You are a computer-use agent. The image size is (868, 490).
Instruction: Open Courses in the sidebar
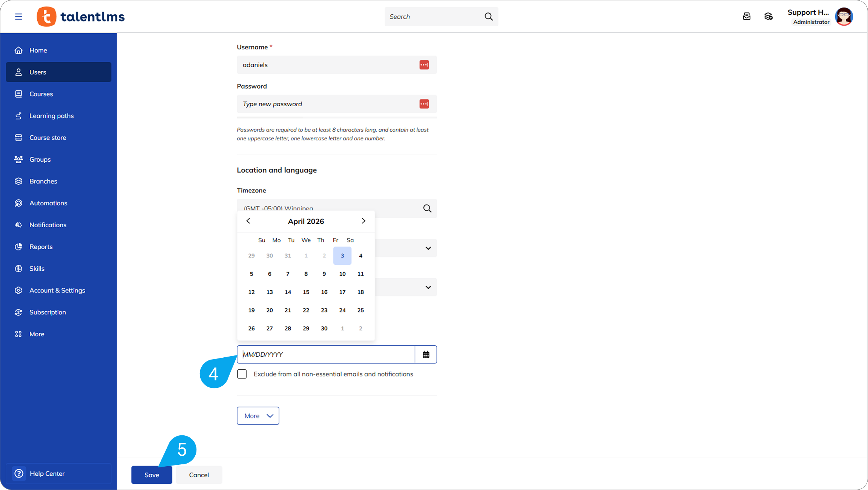tap(41, 94)
